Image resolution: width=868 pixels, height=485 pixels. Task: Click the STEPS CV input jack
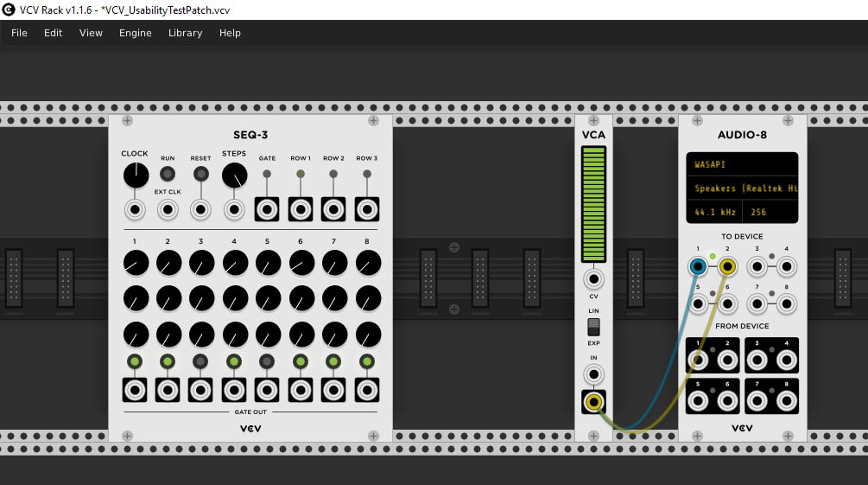(234, 210)
